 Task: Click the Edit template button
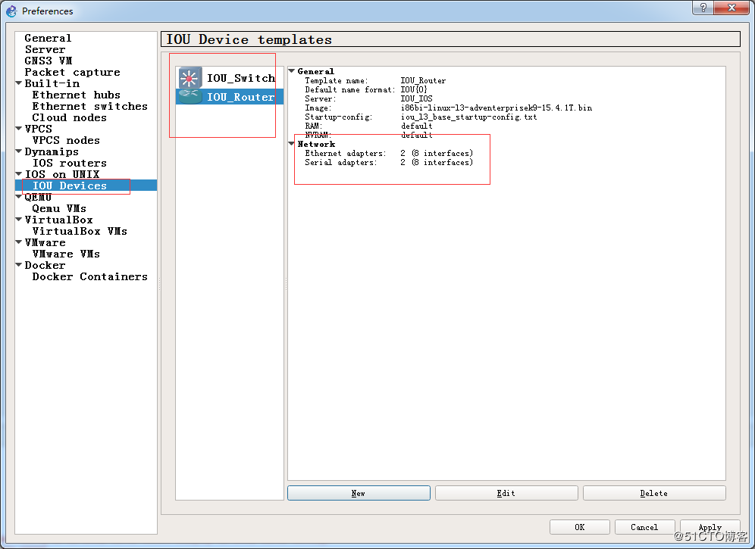(x=507, y=493)
